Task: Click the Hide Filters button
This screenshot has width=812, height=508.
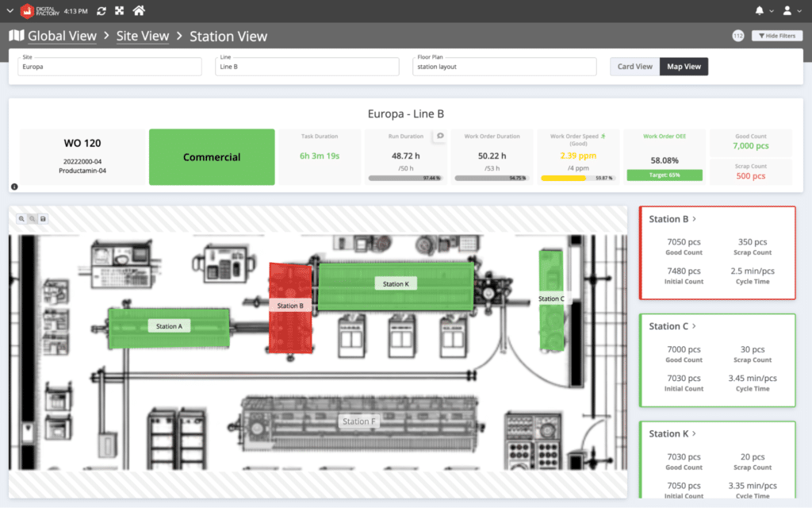Action: click(x=777, y=36)
